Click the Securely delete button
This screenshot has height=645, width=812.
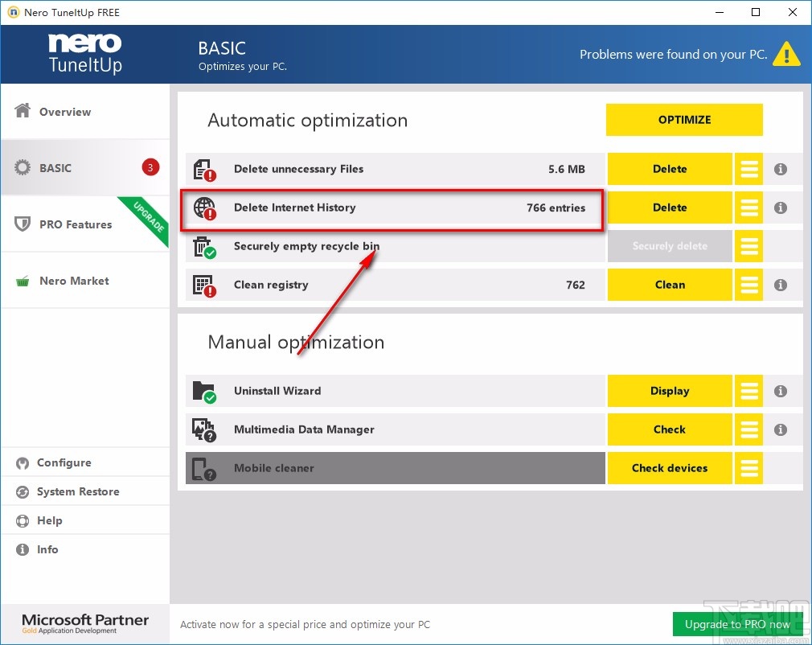click(670, 246)
